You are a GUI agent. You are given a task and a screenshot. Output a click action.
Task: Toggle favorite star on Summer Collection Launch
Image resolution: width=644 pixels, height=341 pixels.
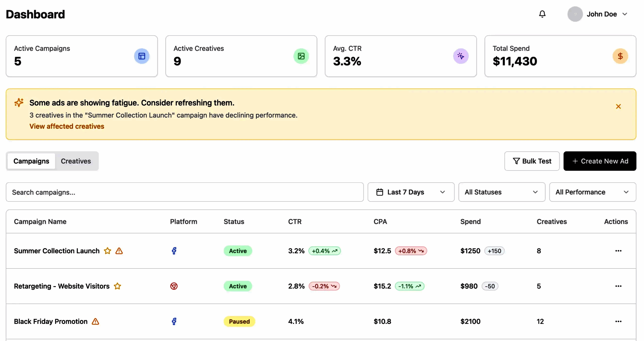click(107, 251)
